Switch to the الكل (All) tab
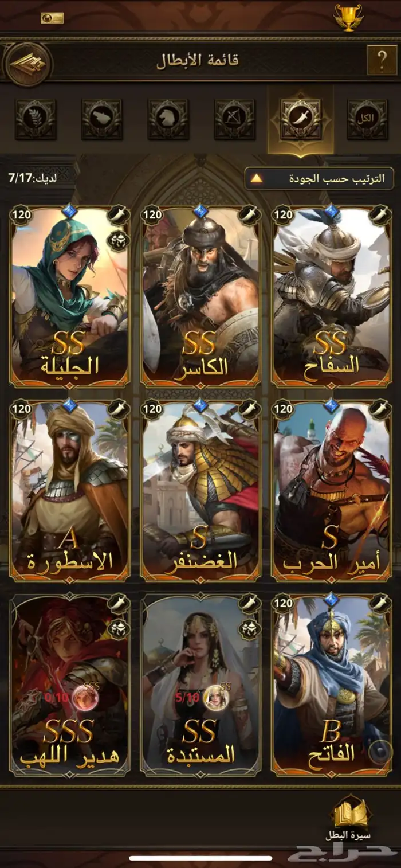Image resolution: width=401 pixels, height=868 pixels. pyautogui.click(x=367, y=119)
